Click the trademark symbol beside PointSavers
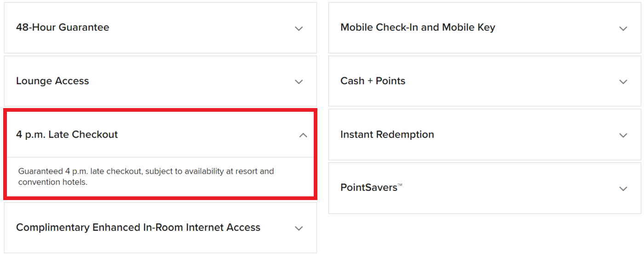Screen dimensions: 644x258 (x=400, y=185)
